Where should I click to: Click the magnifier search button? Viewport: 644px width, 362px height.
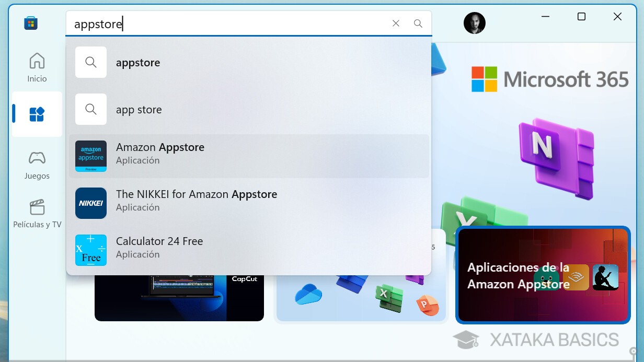tap(418, 23)
